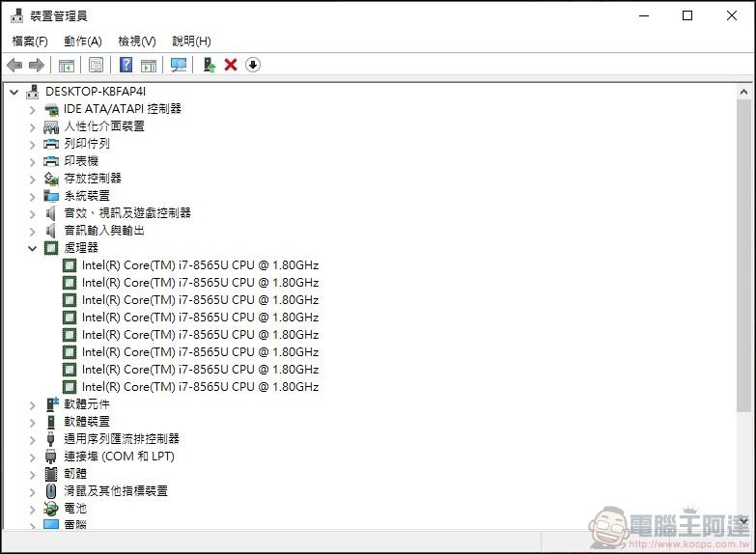Click the 處理器 chip icon
The image size is (756, 554).
click(51, 248)
